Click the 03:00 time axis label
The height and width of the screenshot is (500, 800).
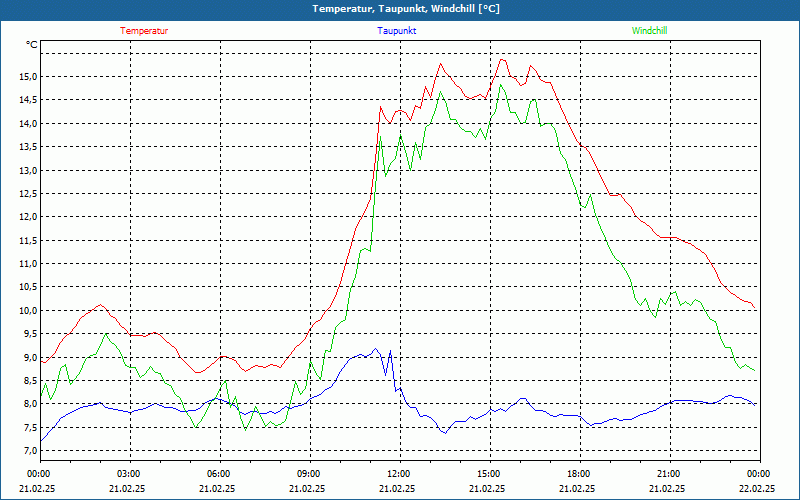(x=129, y=474)
